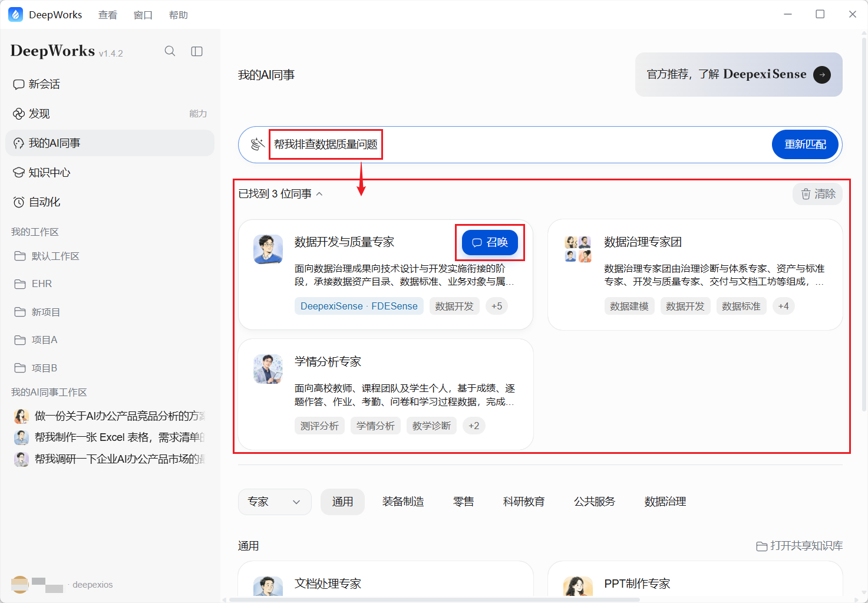Open 自动化 section
868x603 pixels.
click(x=110, y=202)
